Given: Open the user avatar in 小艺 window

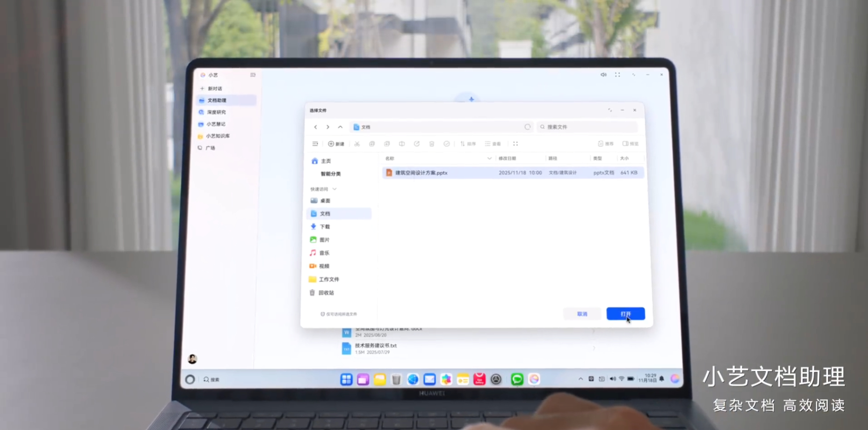Looking at the screenshot, I should 193,359.
